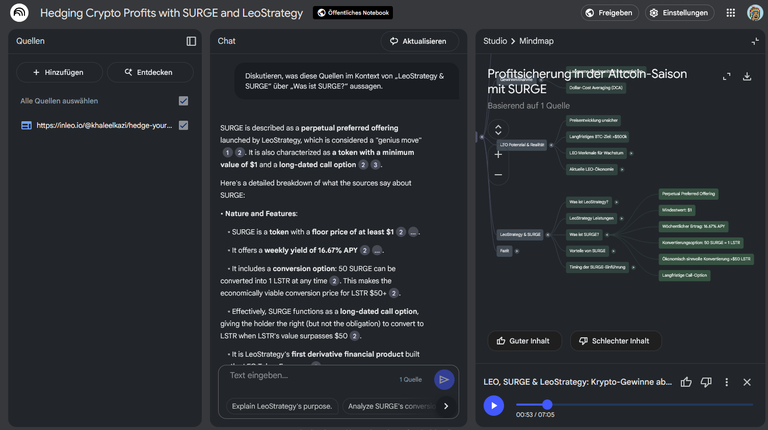The height and width of the screenshot is (430, 768).
Task: Go back to Studio breadcrumb
Action: (x=495, y=41)
